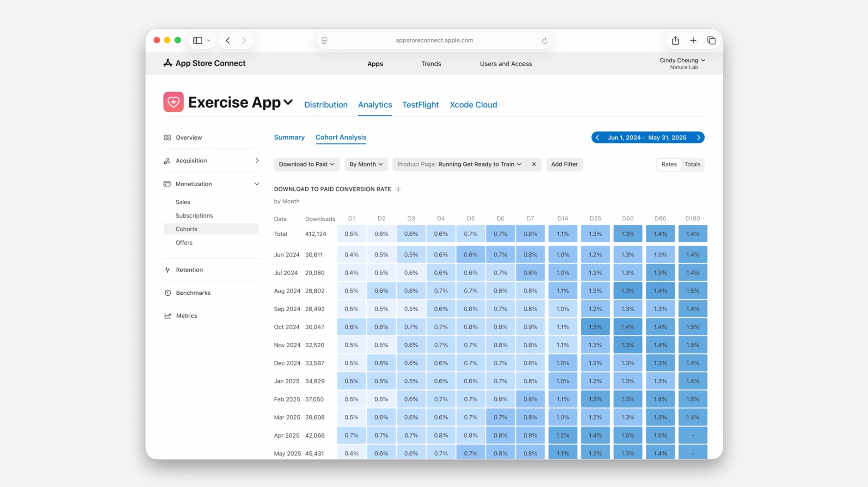This screenshot has height=487, width=868.
Task: Click the Oct 2024 D35 heatmap cell
Action: (595, 327)
